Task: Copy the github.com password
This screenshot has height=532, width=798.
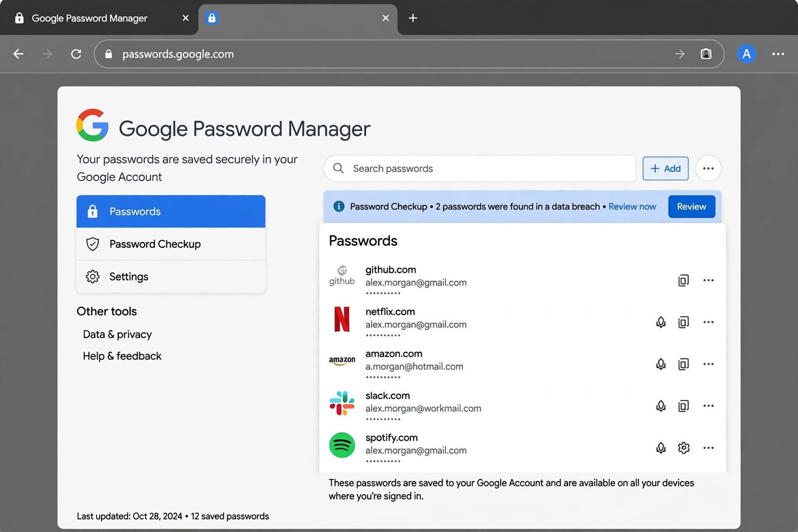Action: pos(683,280)
